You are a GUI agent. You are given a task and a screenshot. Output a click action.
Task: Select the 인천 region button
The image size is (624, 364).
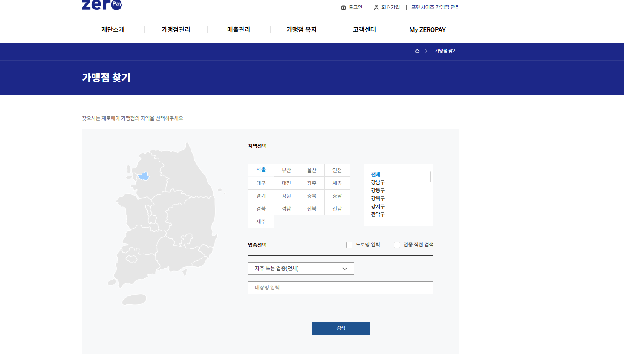coord(337,170)
